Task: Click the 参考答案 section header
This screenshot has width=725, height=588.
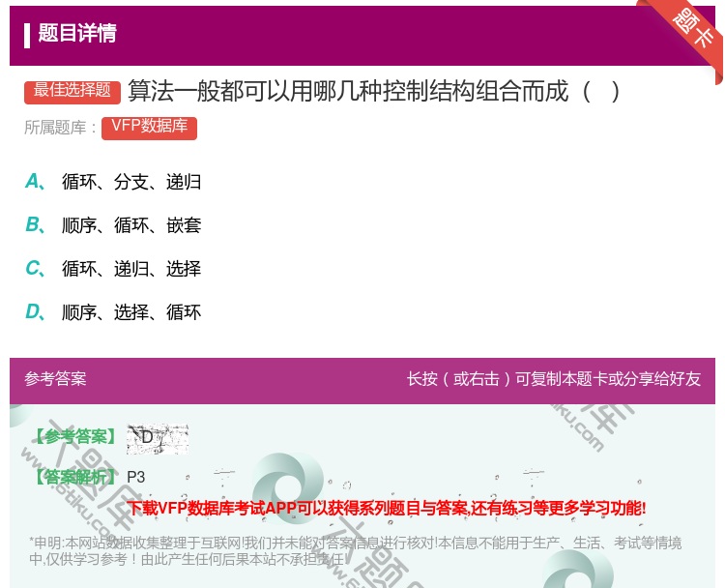Action: pyautogui.click(x=55, y=379)
